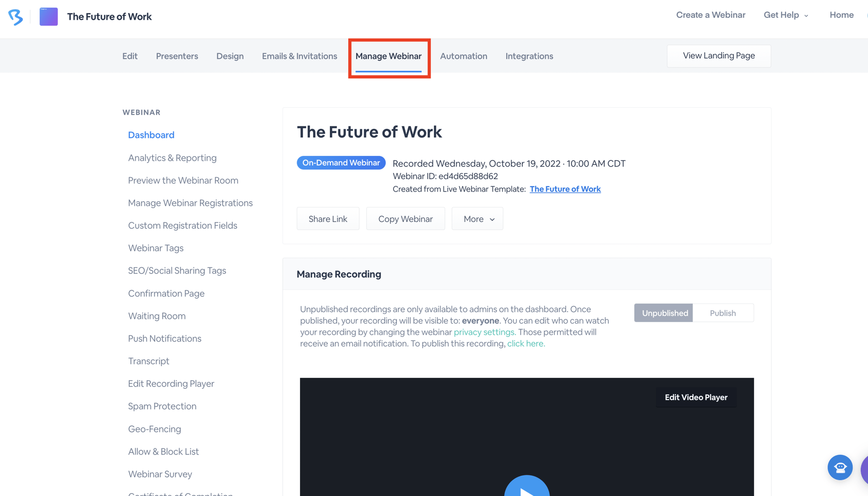This screenshot has width=868, height=496.
Task: Click the purple webinar thumbnail icon
Action: (49, 17)
